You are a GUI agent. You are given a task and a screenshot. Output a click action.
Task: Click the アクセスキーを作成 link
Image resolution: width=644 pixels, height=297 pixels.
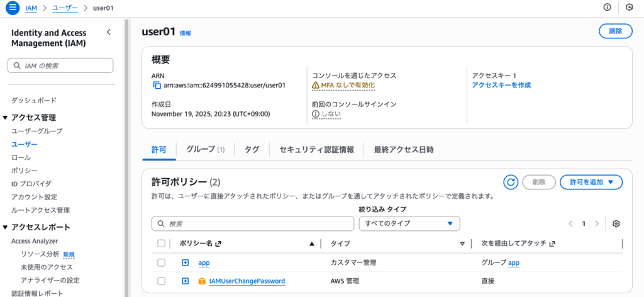click(x=501, y=85)
